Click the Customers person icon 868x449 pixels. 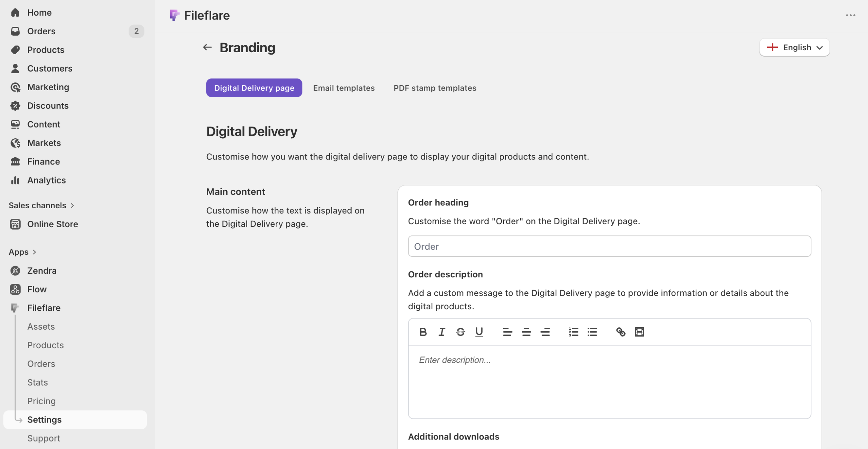[x=15, y=69]
